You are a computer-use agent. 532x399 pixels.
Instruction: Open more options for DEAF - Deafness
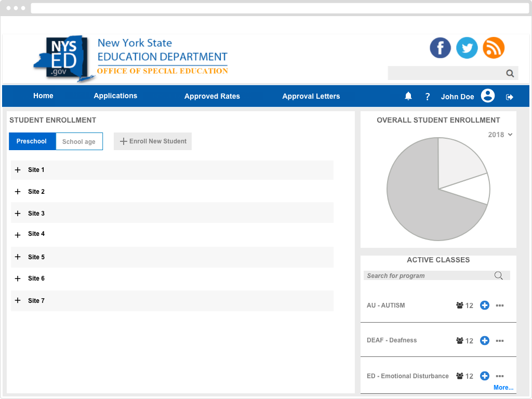[500, 341]
